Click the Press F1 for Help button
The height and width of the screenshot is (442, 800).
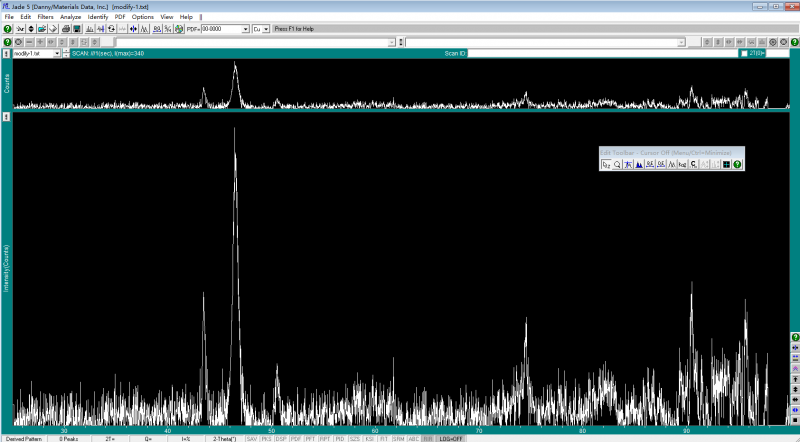pos(294,29)
